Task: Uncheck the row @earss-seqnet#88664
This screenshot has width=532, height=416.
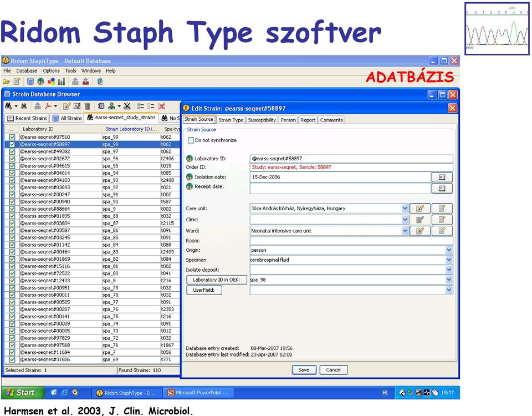Action: 12,209
